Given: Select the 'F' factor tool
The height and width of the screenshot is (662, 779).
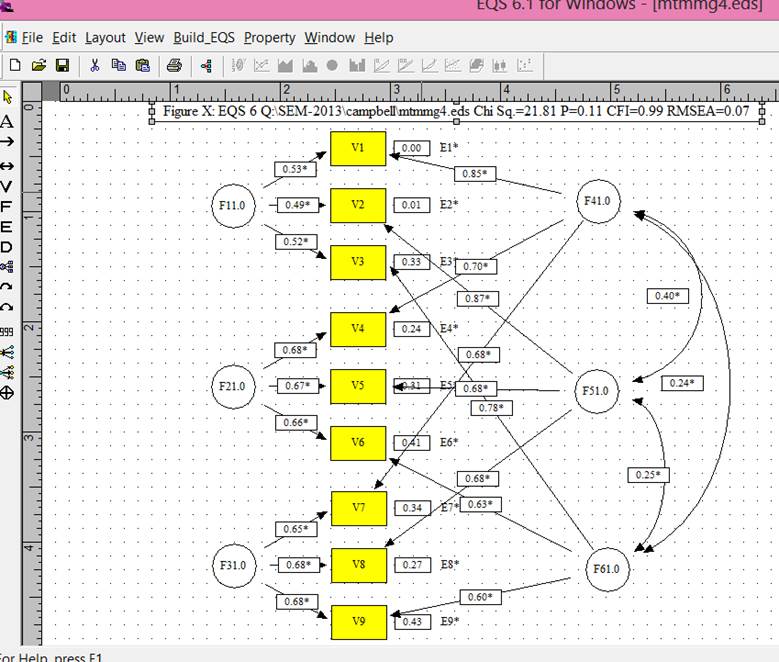Looking at the screenshot, I should 6,207.
